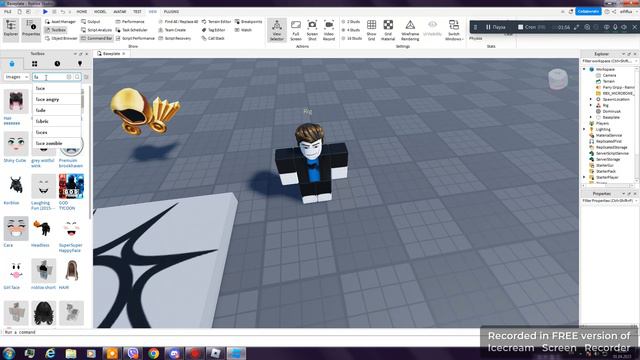Viewport: 640px width, 360px height.
Task: Switch to the PLUGINS ribbon tab
Action: pos(171,11)
